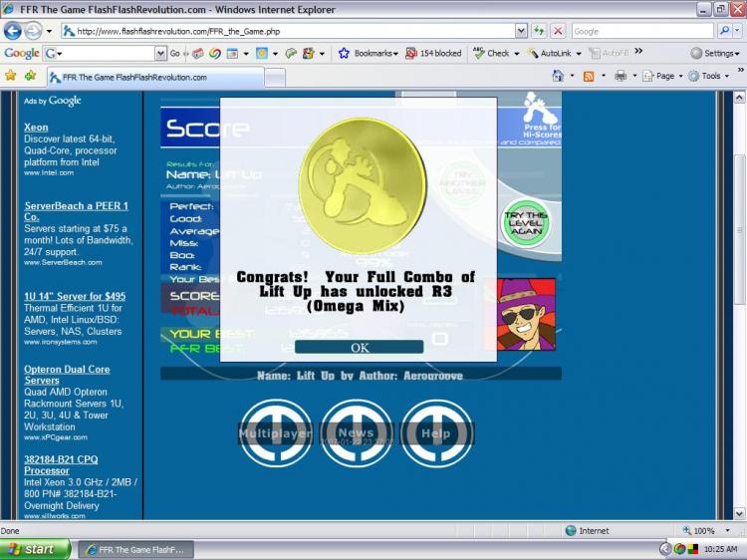Open the recent pages dropdown next to Forward
The height and width of the screenshot is (560, 747).
pyautogui.click(x=49, y=32)
